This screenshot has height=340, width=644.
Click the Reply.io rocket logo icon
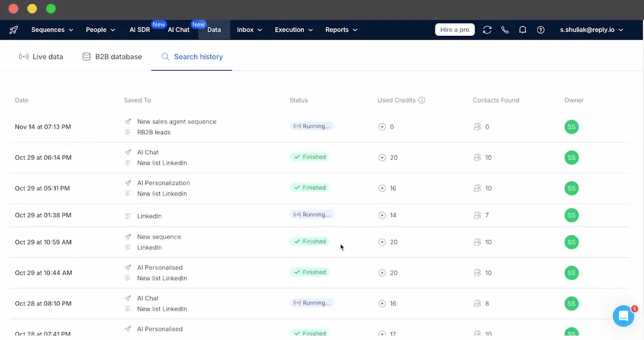pyautogui.click(x=13, y=30)
